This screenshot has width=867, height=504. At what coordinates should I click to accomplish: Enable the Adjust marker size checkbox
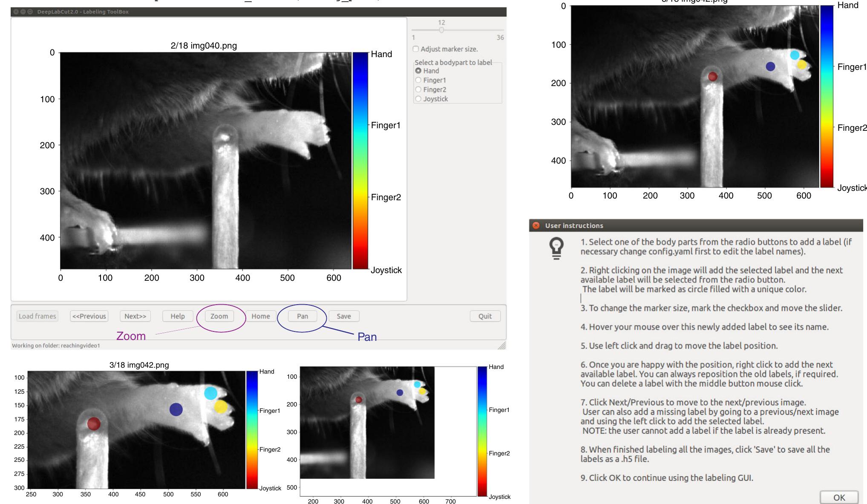pyautogui.click(x=416, y=49)
